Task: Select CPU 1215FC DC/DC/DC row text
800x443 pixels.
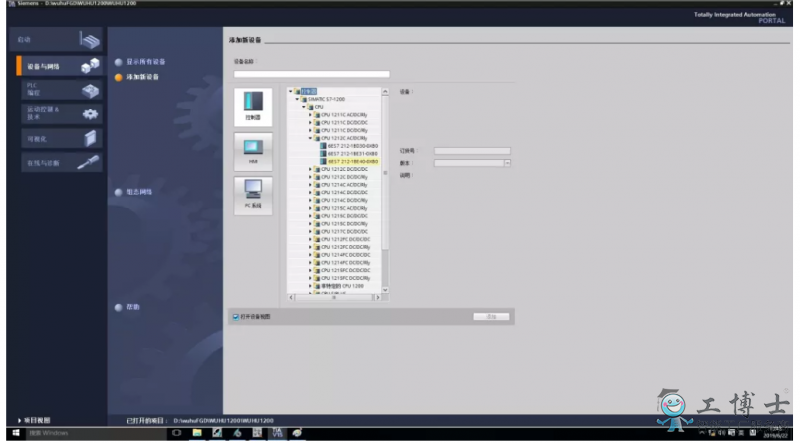Action: tap(345, 270)
